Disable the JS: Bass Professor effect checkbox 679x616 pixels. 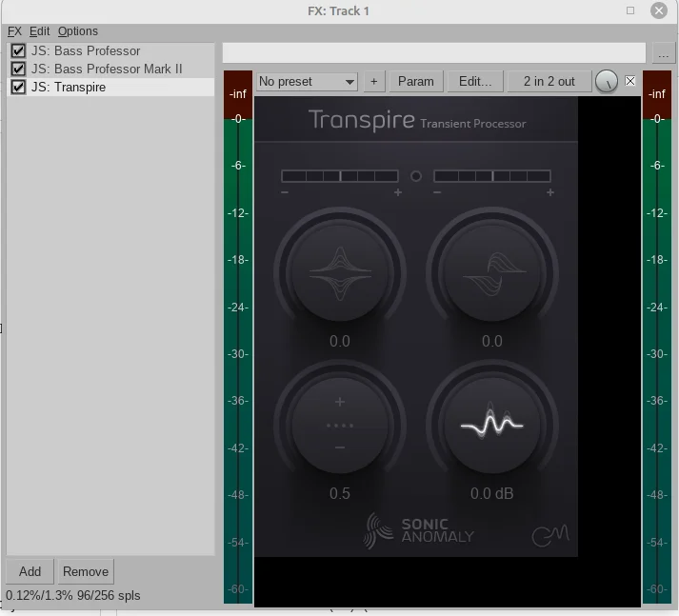point(18,50)
